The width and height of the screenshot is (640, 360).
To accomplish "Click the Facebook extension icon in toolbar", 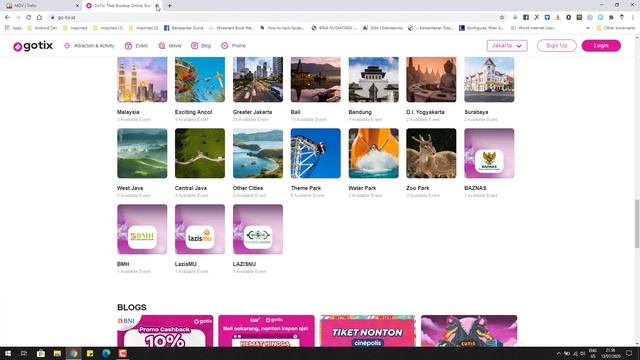I will (526, 18).
